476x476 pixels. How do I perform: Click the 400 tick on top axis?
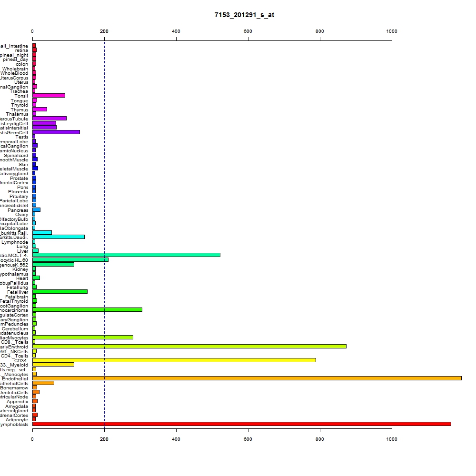click(176, 31)
